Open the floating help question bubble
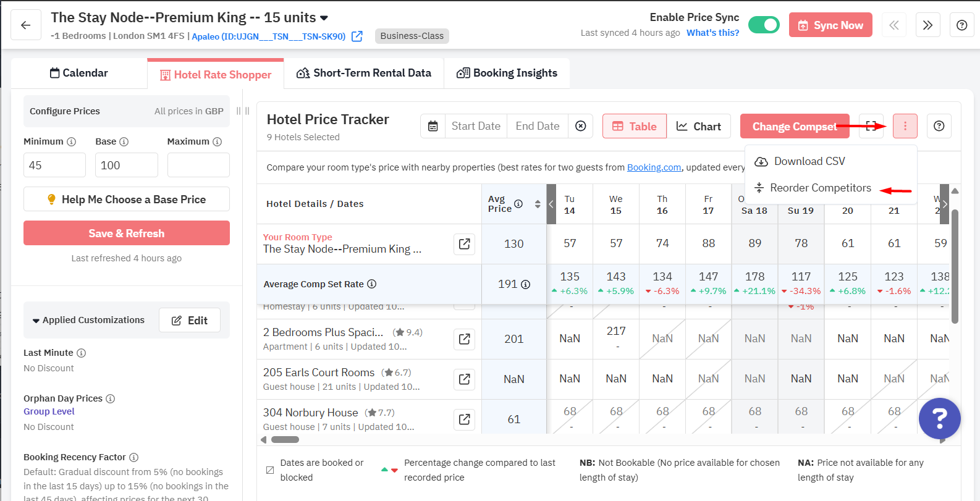The width and height of the screenshot is (980, 501). pos(939,418)
